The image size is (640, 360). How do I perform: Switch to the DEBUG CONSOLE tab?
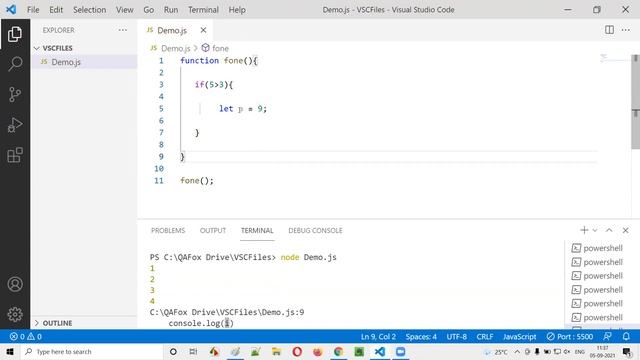click(315, 231)
